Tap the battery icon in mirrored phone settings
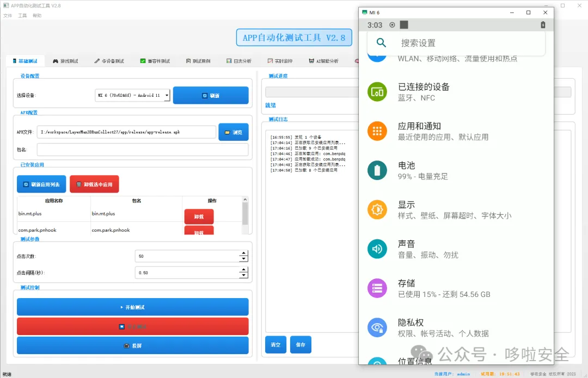The height and width of the screenshot is (378, 588). pos(377,171)
